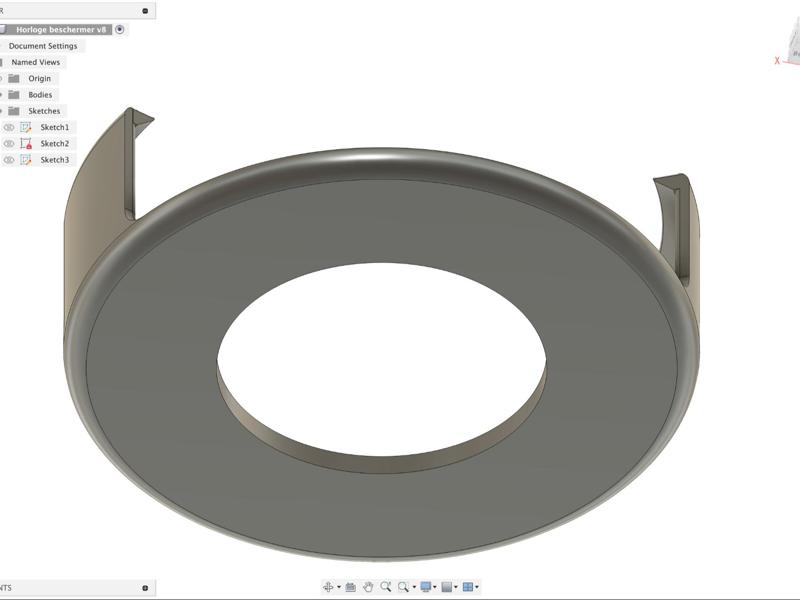Screen dimensions: 800x600
Task: Select Document Settings in browser
Action: pyautogui.click(x=43, y=46)
